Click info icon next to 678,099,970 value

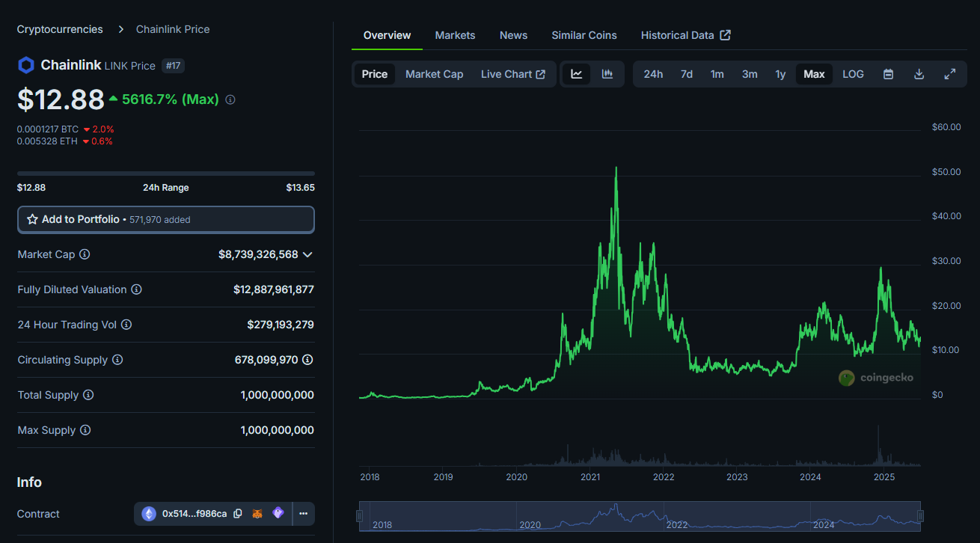(x=307, y=360)
